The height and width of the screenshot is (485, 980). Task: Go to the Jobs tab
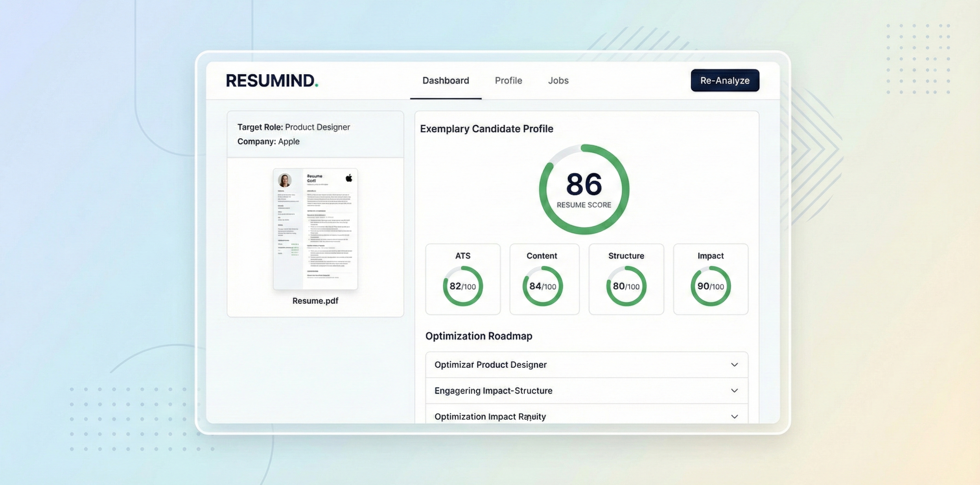click(x=558, y=81)
